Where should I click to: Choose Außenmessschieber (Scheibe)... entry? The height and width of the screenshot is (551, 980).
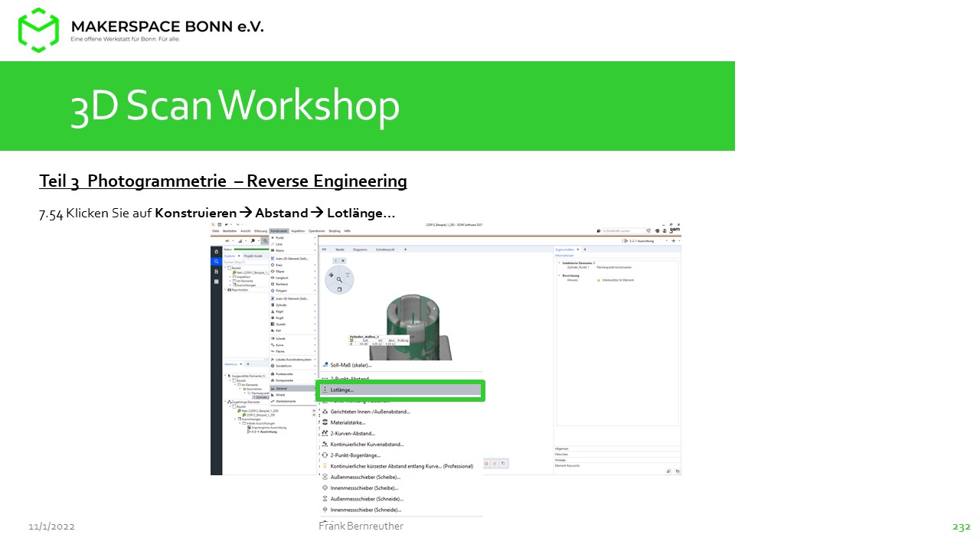click(400, 477)
